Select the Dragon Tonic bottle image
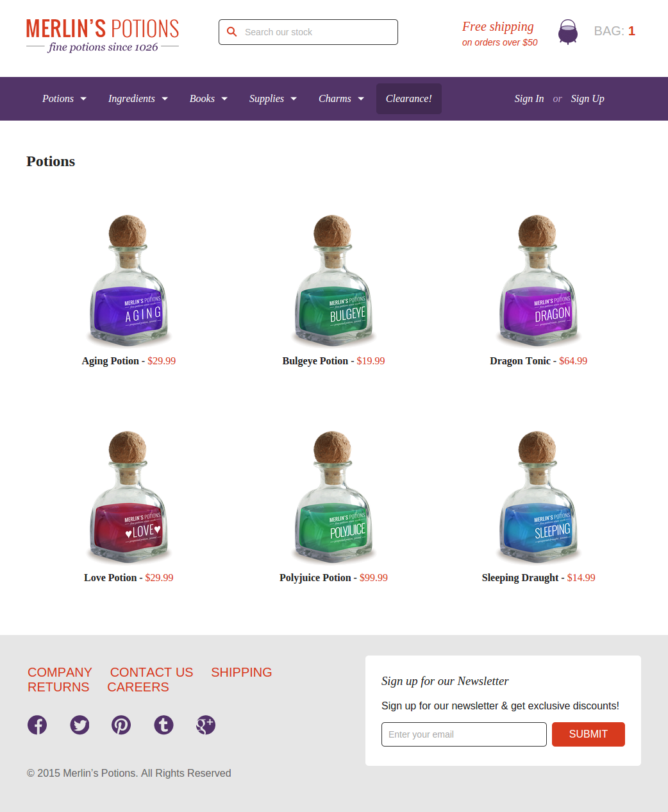This screenshot has width=668, height=812. (x=539, y=281)
